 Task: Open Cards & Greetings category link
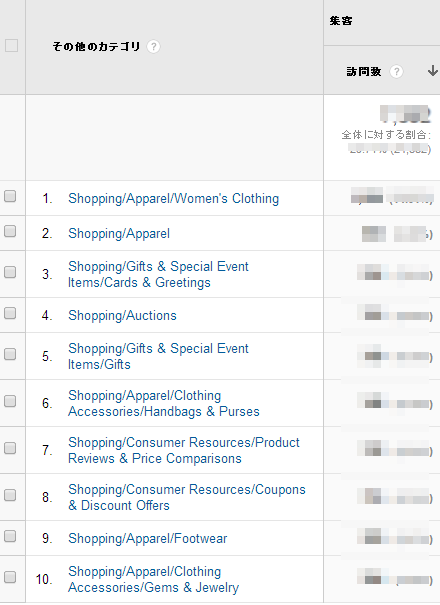point(158,274)
